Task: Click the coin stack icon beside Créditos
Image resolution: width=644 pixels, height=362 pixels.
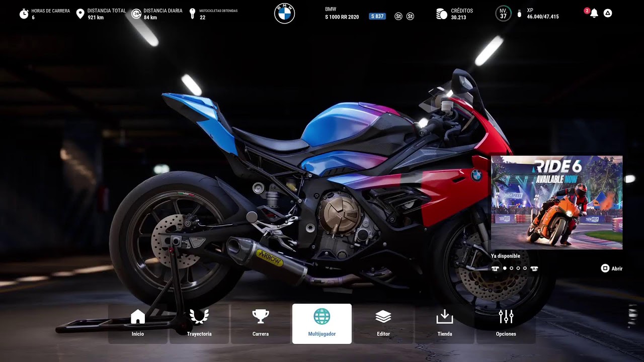Action: pos(442,14)
